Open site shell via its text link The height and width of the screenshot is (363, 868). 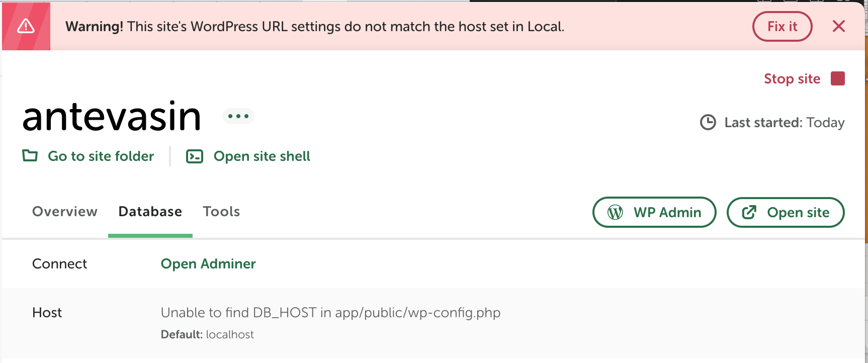tap(262, 156)
